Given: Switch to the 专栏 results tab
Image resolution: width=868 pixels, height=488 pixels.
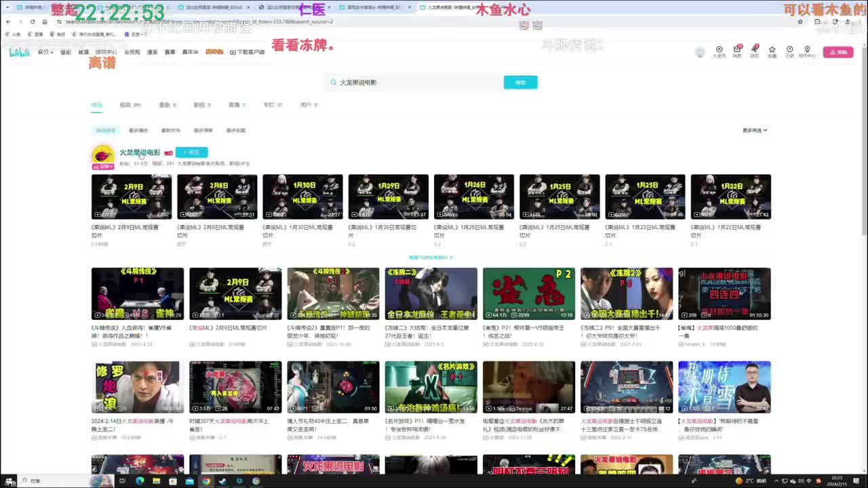Looking at the screenshot, I should click(x=273, y=105).
